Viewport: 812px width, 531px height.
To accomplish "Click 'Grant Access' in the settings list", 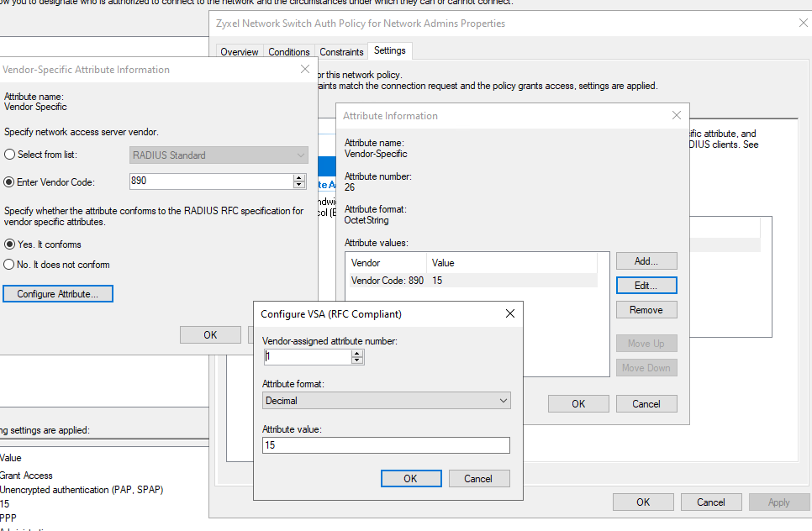I will [x=26, y=476].
